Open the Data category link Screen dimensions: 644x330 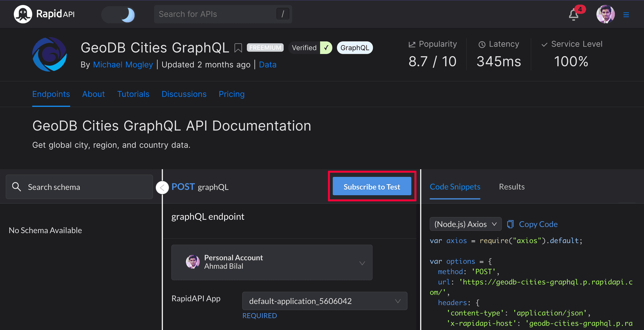268,65
